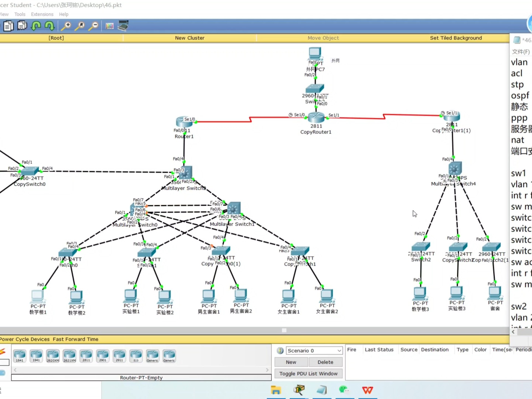Click the Zoom In magnifier icon
Viewport: 532px width, 399px height.
(66, 26)
